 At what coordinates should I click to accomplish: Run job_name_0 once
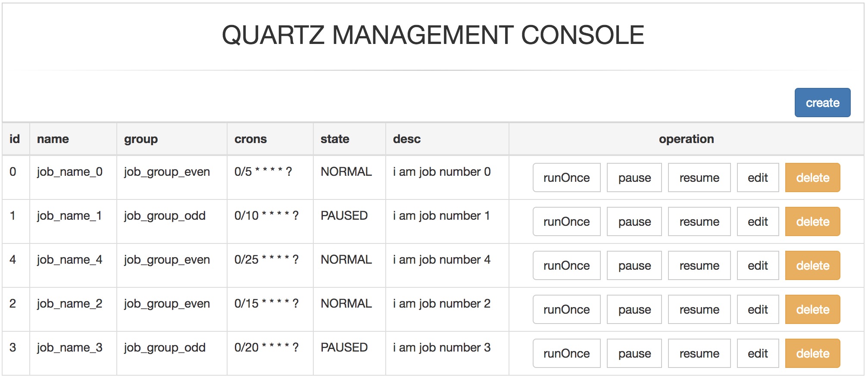point(566,178)
